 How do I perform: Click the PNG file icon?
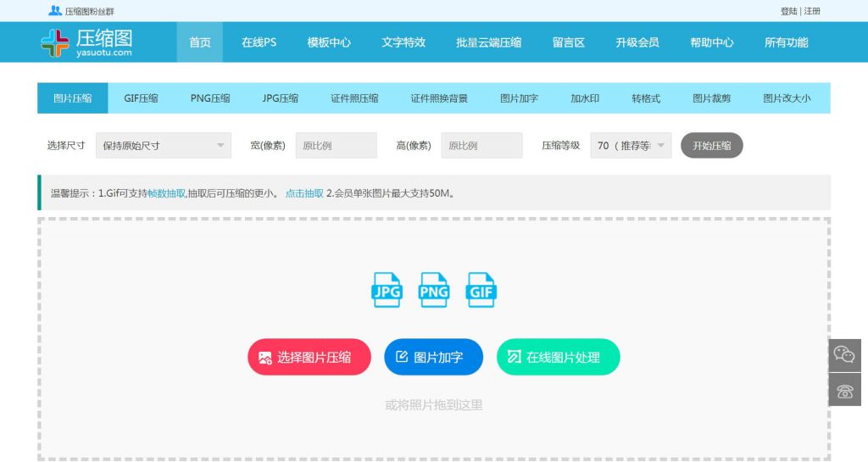tap(434, 290)
